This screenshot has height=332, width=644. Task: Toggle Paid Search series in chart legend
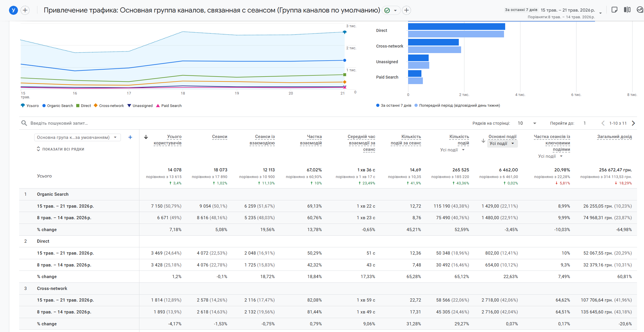(x=169, y=106)
